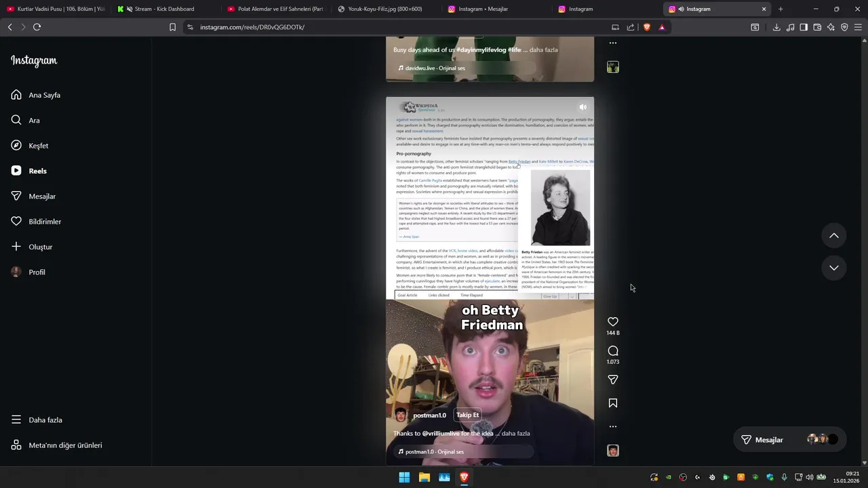Open File Explorer from taskbar
Image resolution: width=868 pixels, height=488 pixels.
(425, 477)
